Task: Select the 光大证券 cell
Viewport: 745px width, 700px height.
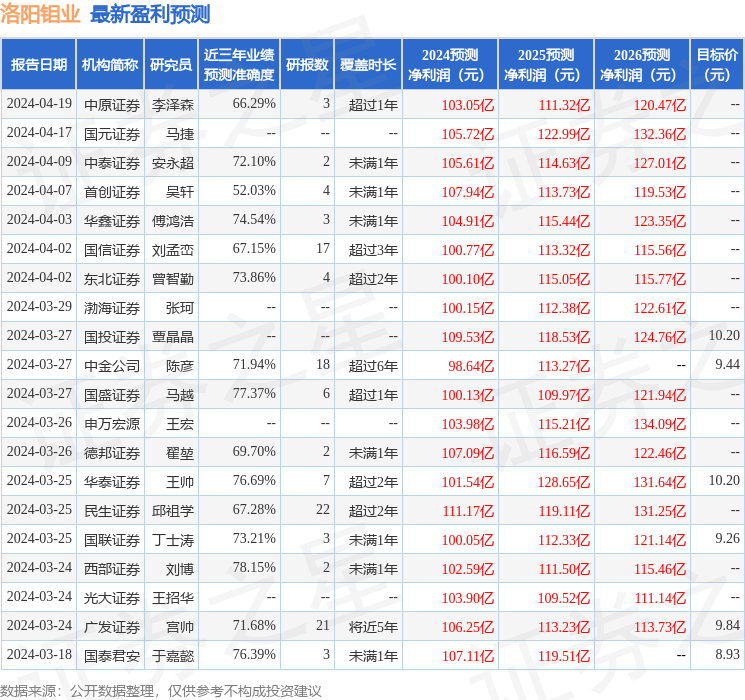Action: click(112, 598)
